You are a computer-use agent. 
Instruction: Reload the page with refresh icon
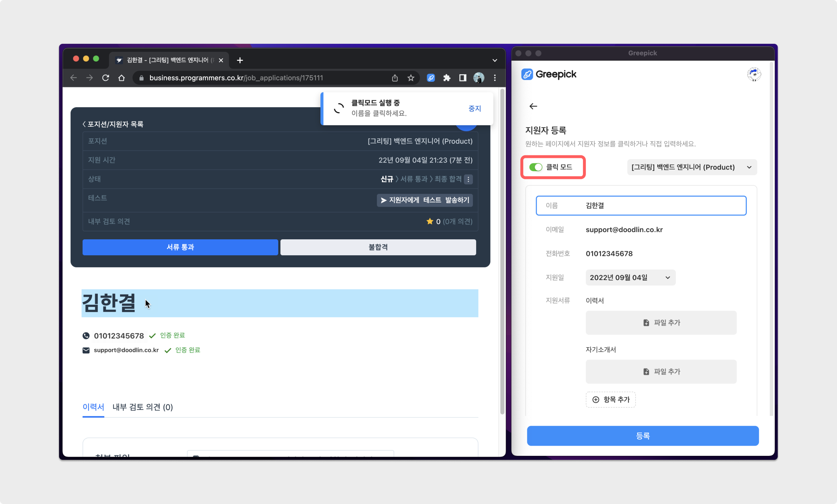(x=105, y=78)
